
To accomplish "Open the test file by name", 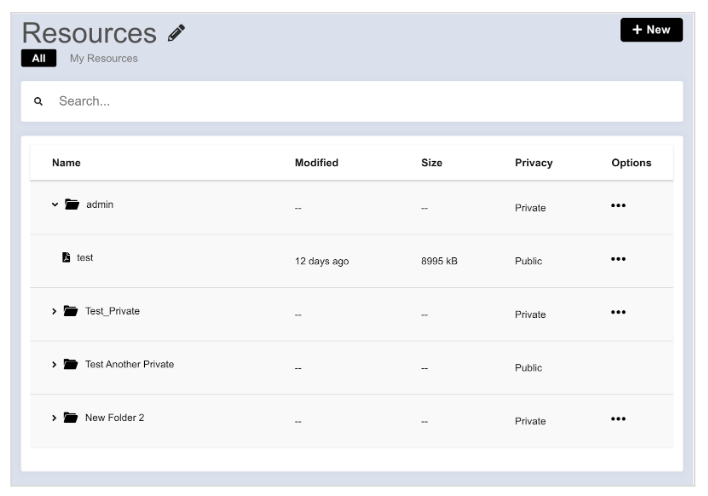I will tap(85, 257).
